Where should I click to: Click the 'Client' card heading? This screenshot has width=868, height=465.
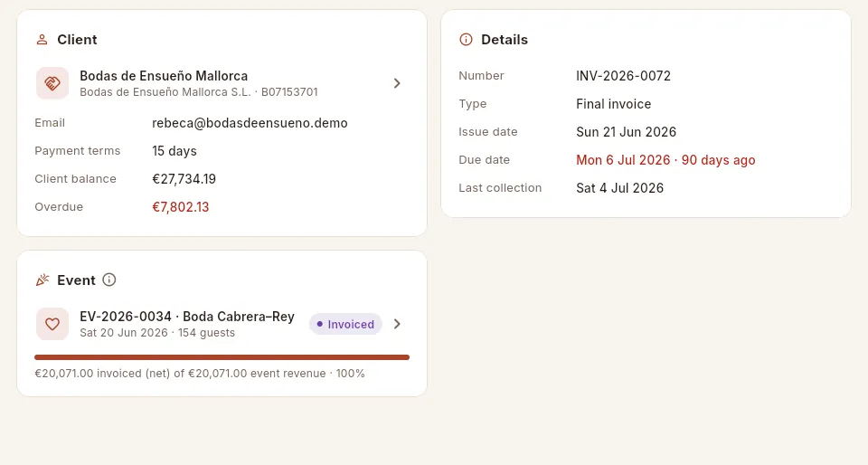[x=77, y=40]
